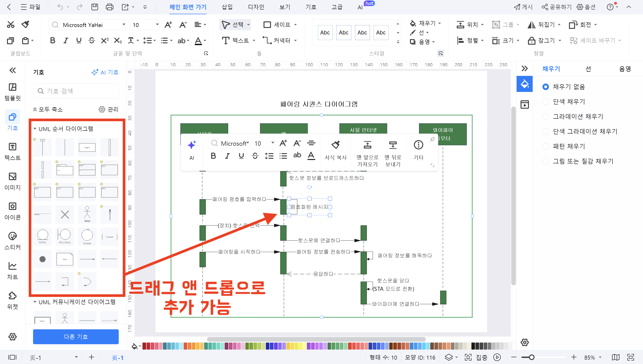This screenshot has height=364, width=643.
Task: Click the 다른 기호 button
Action: [x=75, y=337]
